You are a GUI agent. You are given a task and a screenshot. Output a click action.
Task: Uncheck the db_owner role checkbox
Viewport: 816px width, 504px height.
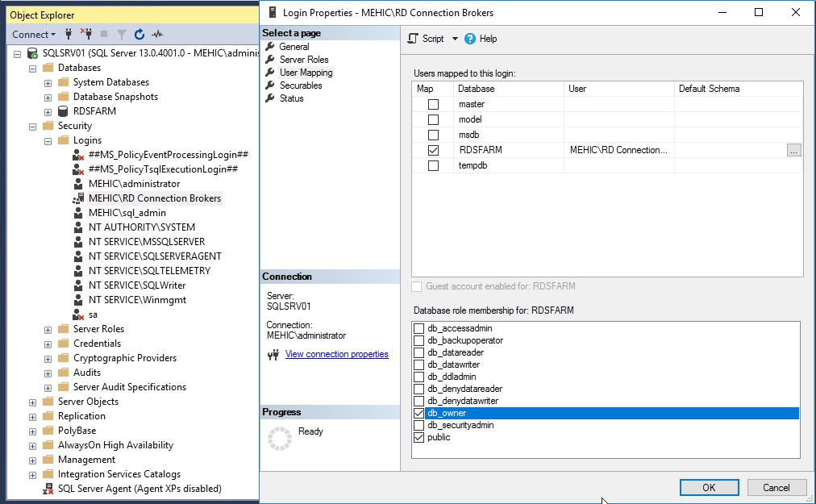tap(418, 414)
